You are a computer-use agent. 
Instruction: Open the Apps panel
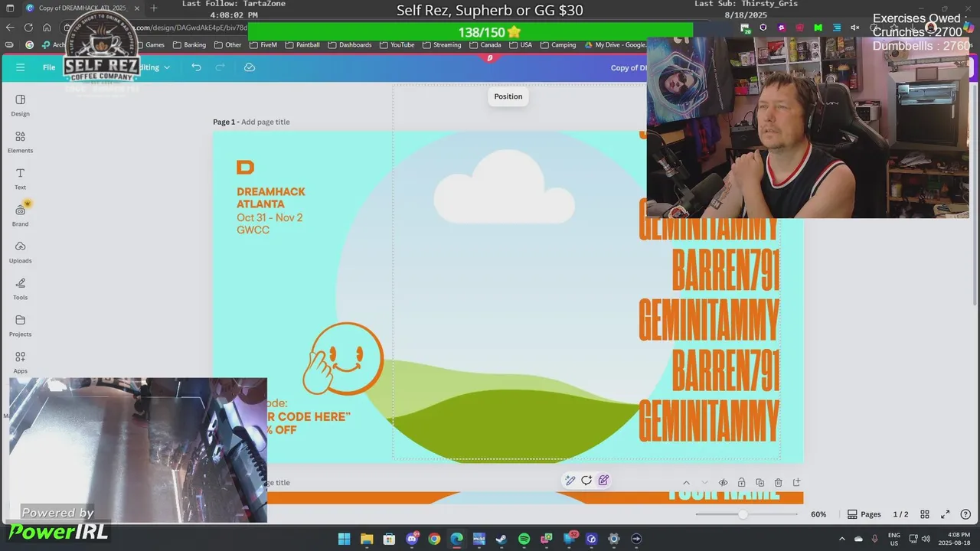(20, 362)
